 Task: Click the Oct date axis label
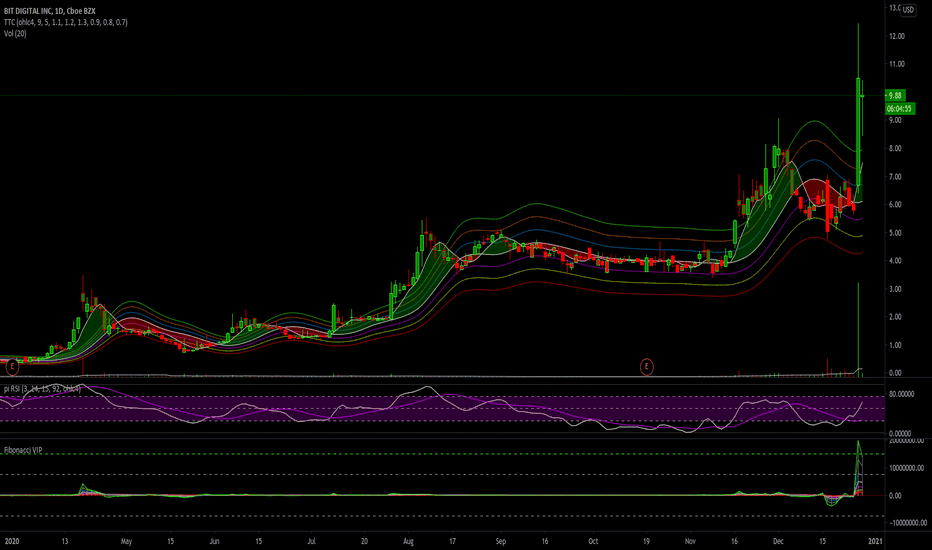(593, 542)
